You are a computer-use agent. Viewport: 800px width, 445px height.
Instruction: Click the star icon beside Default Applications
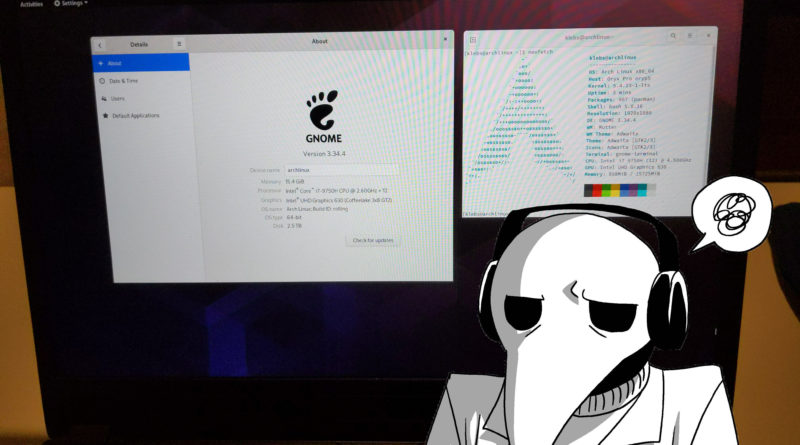(x=106, y=116)
